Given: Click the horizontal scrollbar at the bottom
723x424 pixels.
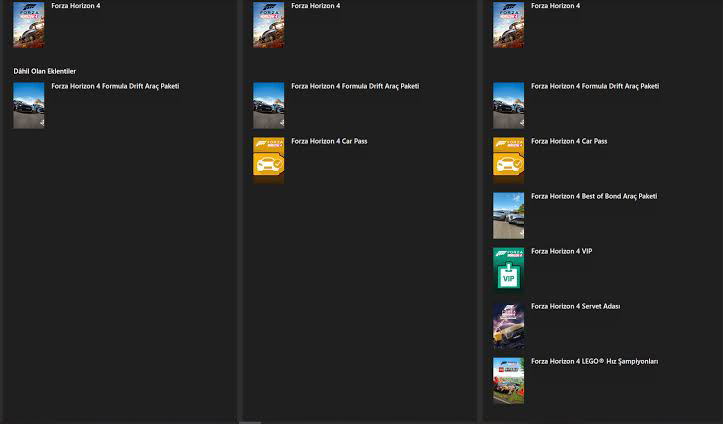Looking at the screenshot, I should (250, 422).
